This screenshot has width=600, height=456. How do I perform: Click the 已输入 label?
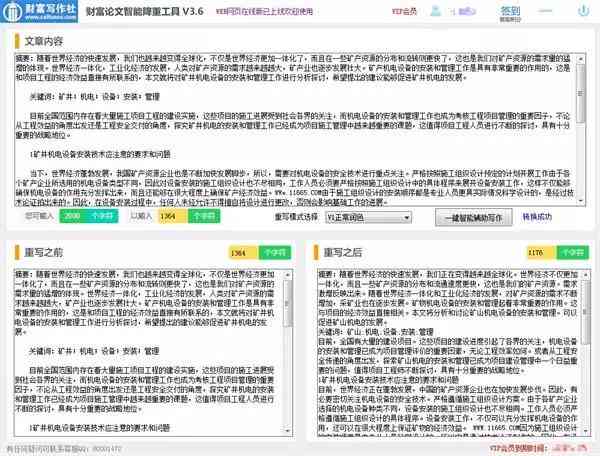click(x=141, y=216)
